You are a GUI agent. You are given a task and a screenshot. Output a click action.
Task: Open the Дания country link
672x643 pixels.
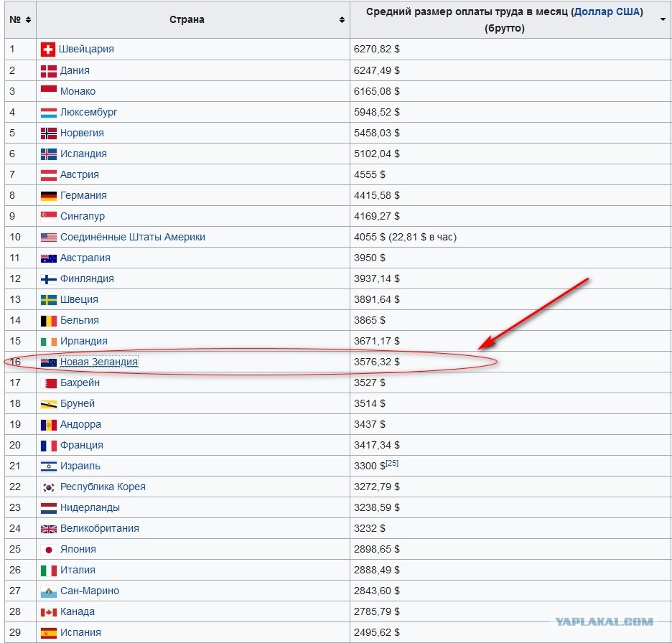coord(75,70)
